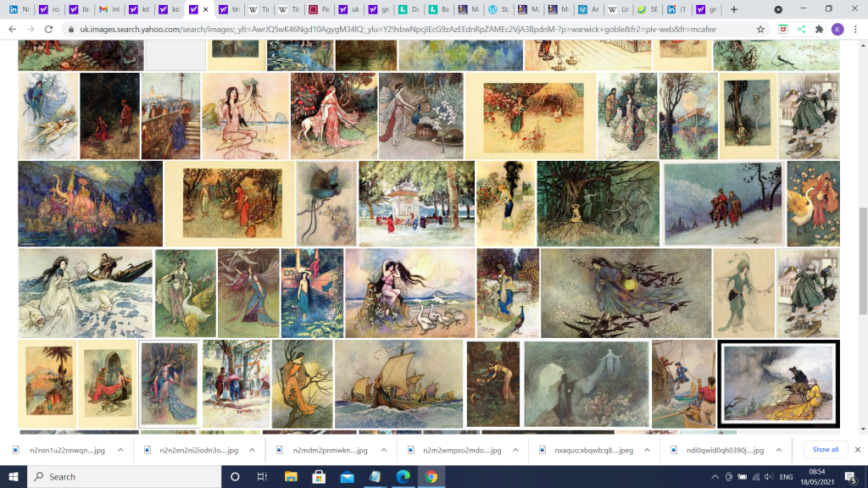Open Microsoft Edge from the taskbar
Viewport: 868px width, 488px height.
click(402, 476)
